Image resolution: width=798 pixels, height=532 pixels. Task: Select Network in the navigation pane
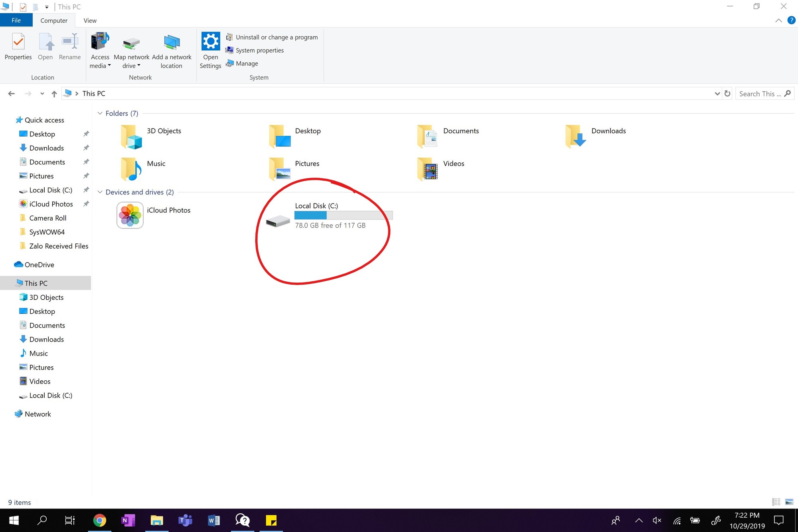pos(33,414)
